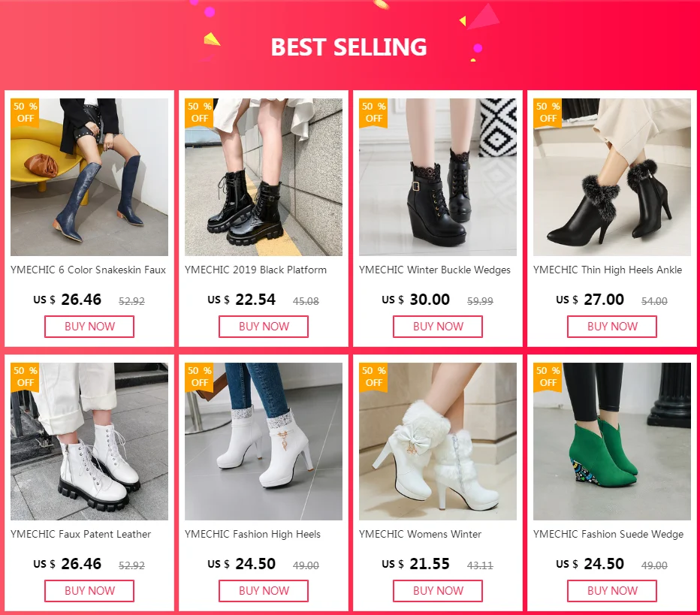Image resolution: width=700 pixels, height=615 pixels.
Task: Click BUY NOW under Snakeskin Faux boots
Action: [x=89, y=327]
